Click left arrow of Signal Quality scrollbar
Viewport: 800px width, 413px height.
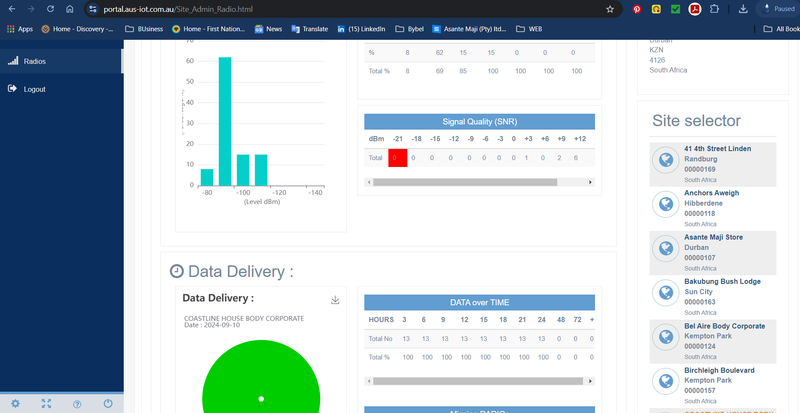368,182
